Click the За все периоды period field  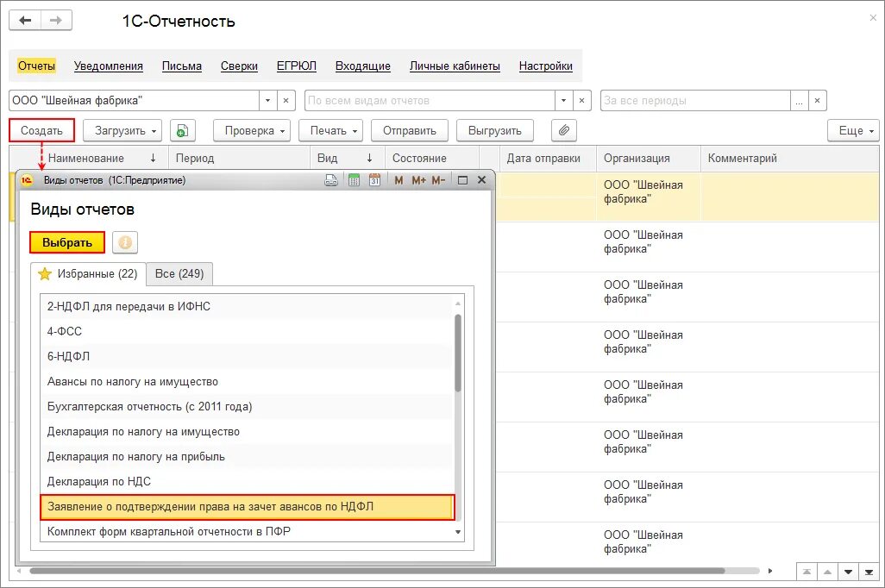pyautogui.click(x=695, y=101)
